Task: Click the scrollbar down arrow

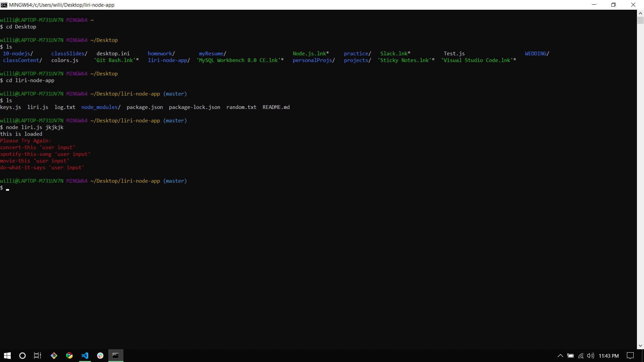Action: [640, 345]
